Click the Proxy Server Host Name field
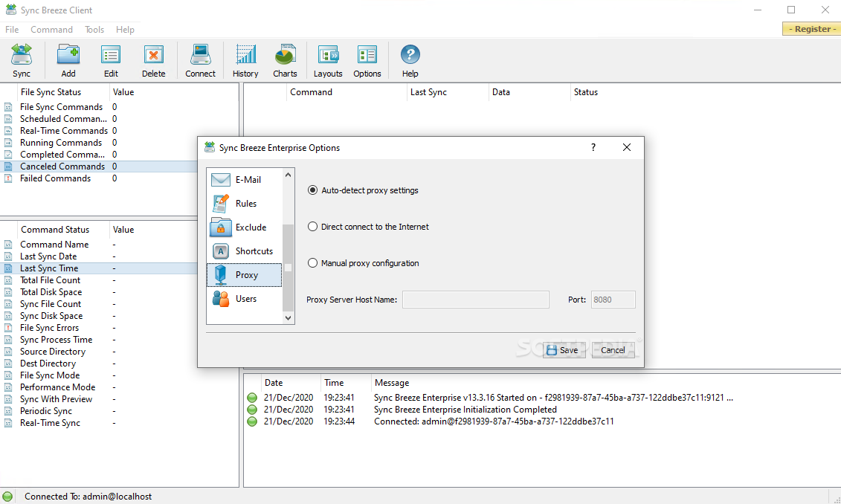 (476, 300)
